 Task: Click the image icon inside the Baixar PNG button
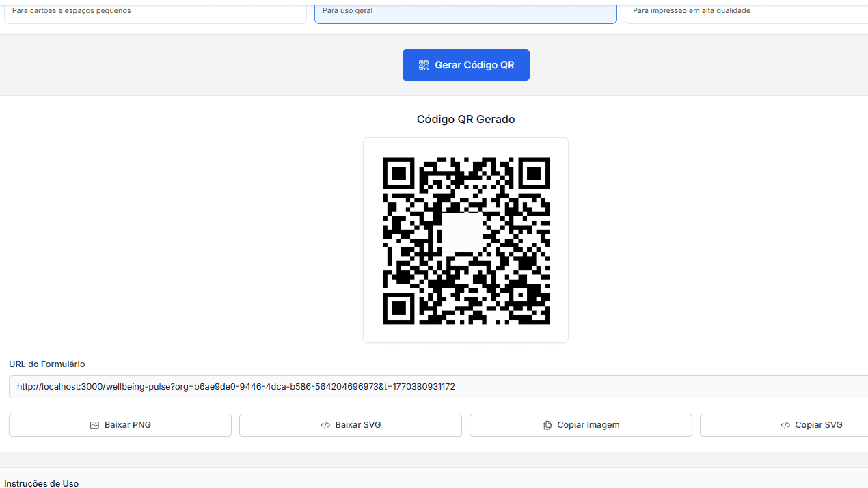point(94,424)
